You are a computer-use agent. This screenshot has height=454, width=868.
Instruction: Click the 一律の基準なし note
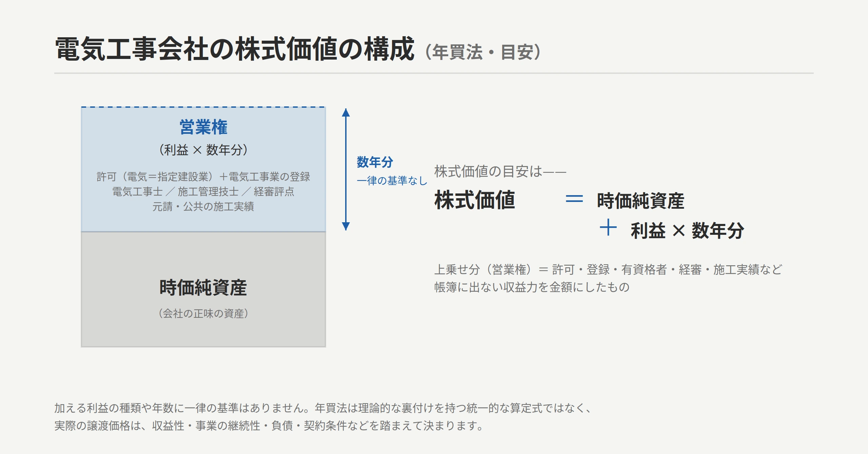click(x=392, y=181)
